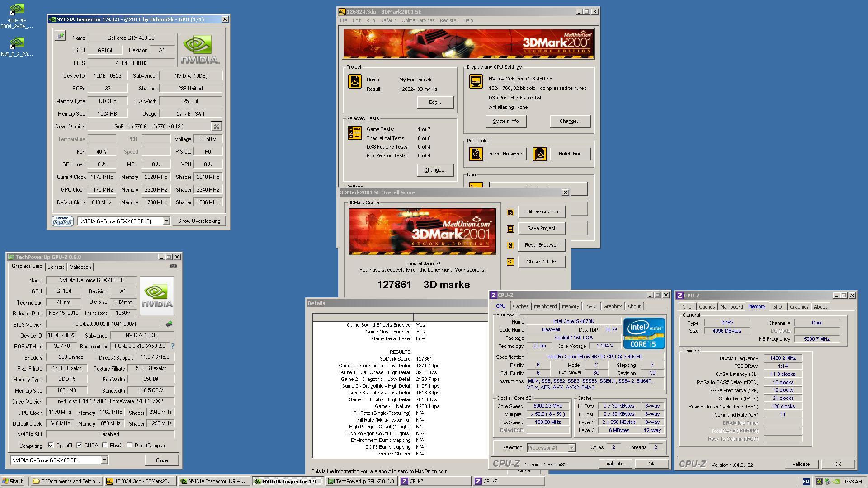
Task: Open the Graphics tab in right CPU-Z
Action: (799, 307)
